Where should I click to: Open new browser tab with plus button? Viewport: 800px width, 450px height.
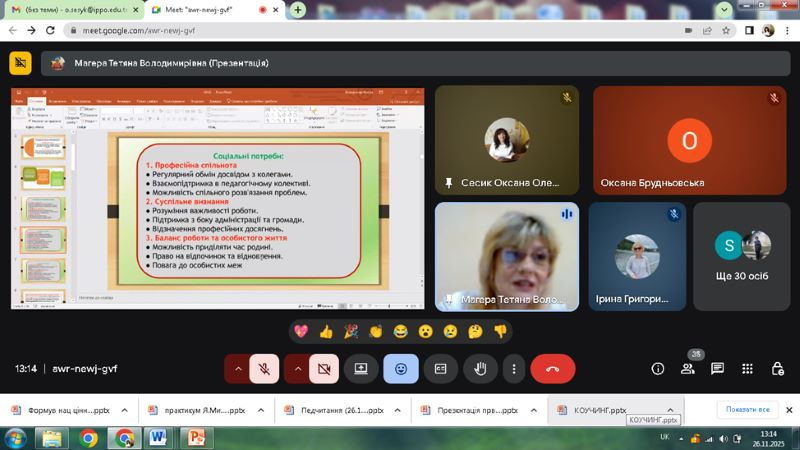298,9
